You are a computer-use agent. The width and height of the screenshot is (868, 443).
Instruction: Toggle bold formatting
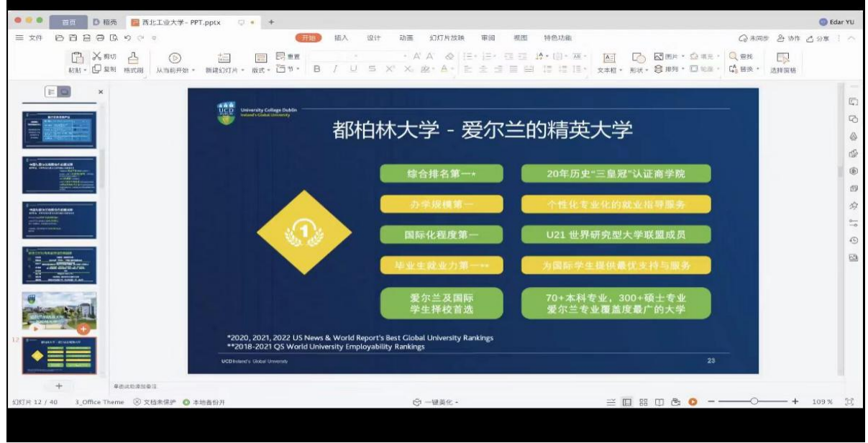pos(317,69)
